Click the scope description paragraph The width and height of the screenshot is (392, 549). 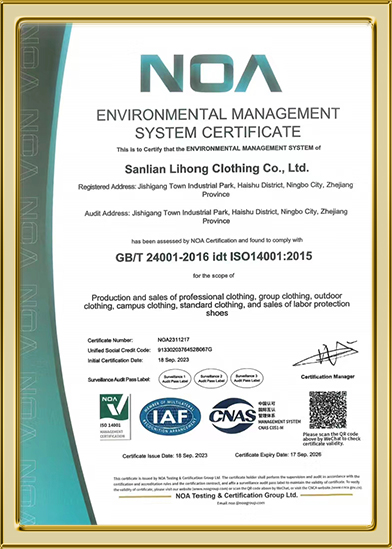(217, 305)
